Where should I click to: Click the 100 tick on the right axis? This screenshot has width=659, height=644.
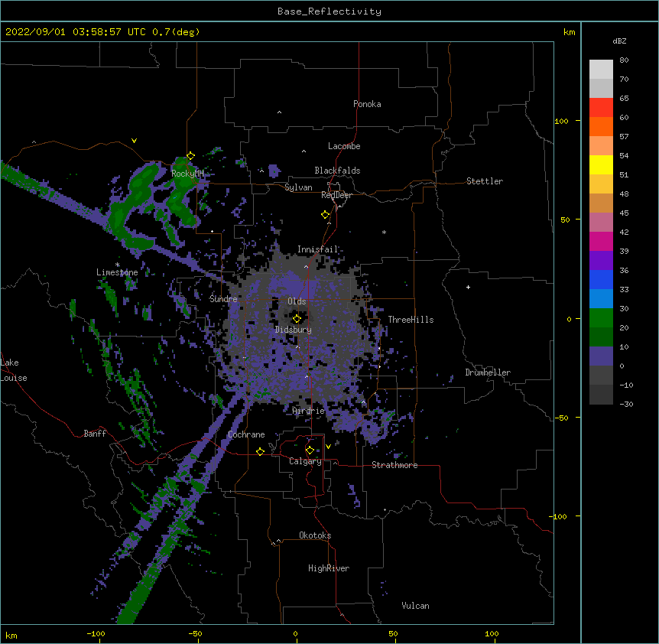pyautogui.click(x=561, y=122)
